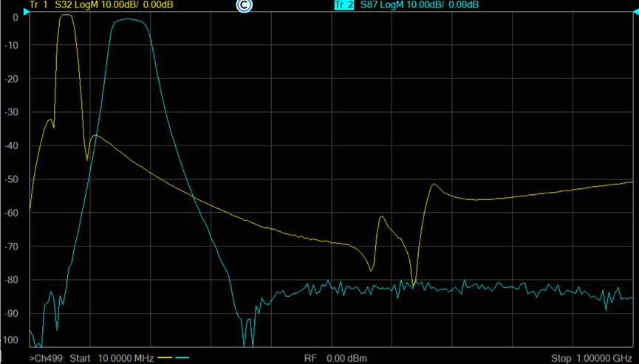
Task: Click the S87 LogM trace 2 title
Action: [420, 5]
